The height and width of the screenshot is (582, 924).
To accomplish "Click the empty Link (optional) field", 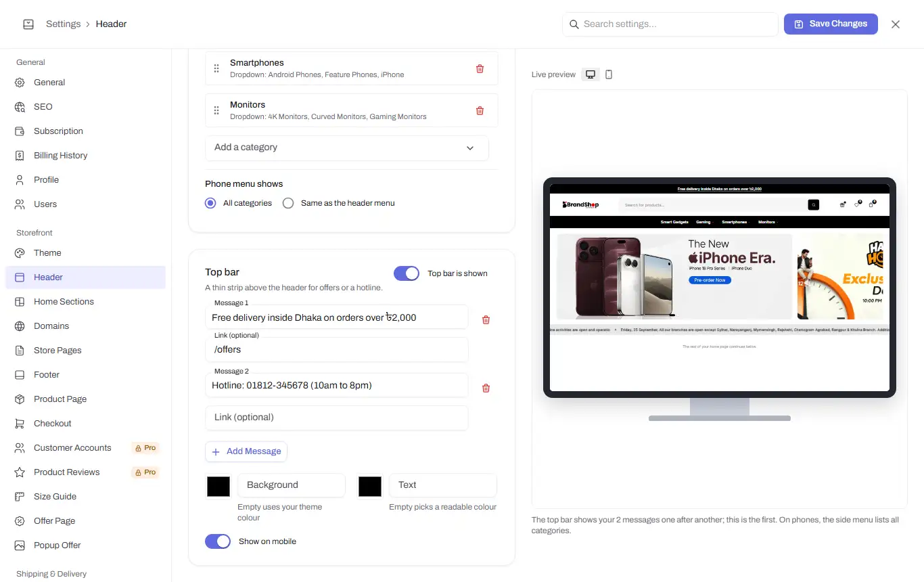I will pyautogui.click(x=337, y=418).
